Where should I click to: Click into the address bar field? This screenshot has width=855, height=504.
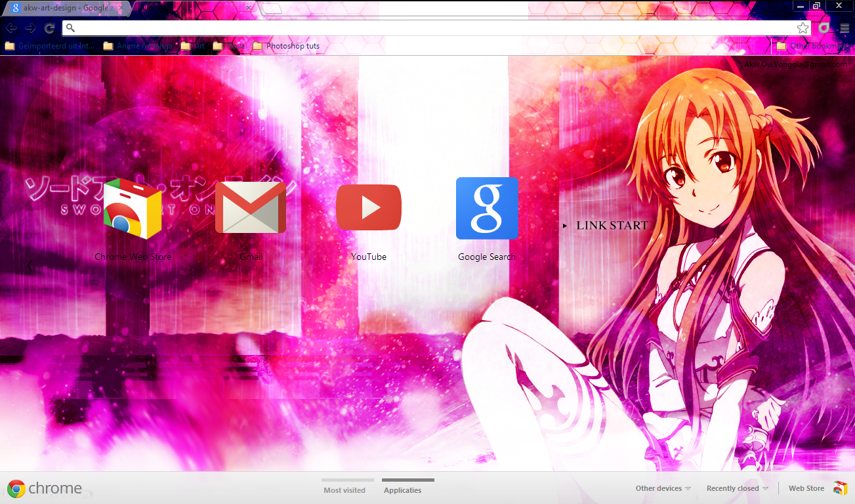436,28
